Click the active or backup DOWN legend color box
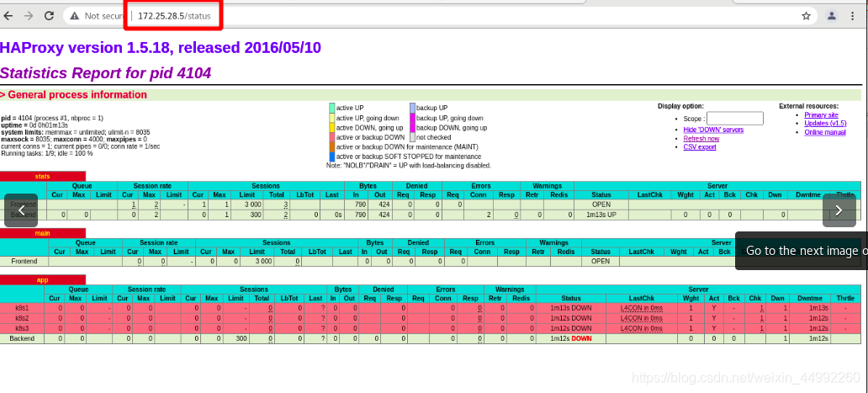 (x=332, y=137)
